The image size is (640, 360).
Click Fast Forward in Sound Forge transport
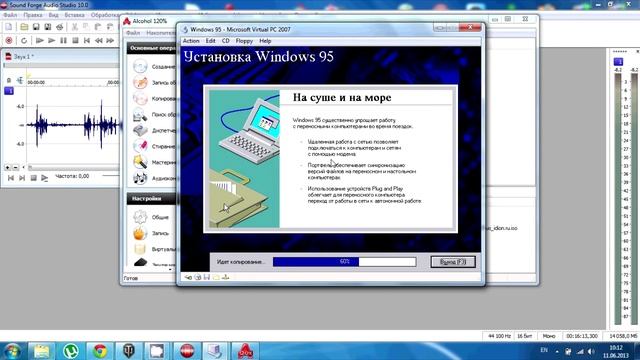tap(110, 40)
